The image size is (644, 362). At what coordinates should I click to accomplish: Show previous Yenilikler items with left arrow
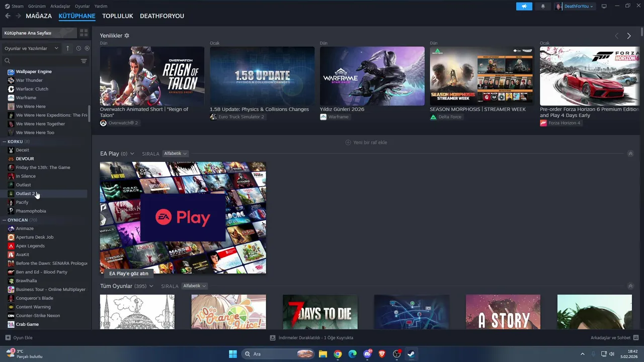tap(617, 36)
